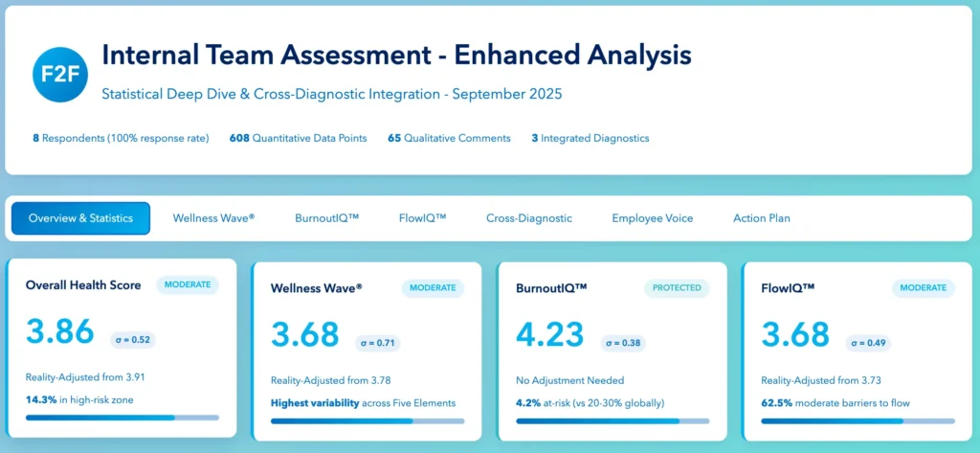Click the MODERATE badge on Wellness Wave® card
Viewport: 980px width, 453px height.
[433, 287]
